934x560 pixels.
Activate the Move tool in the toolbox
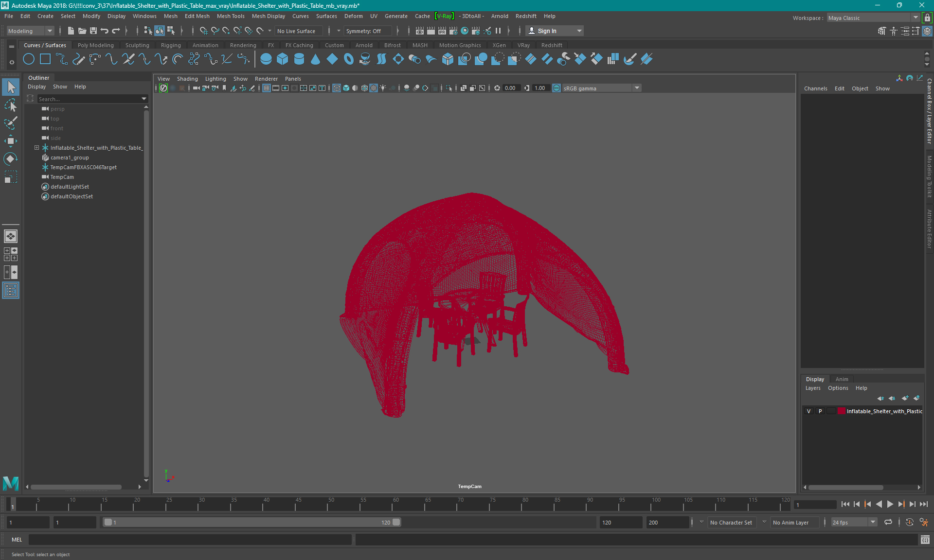pos(11,141)
